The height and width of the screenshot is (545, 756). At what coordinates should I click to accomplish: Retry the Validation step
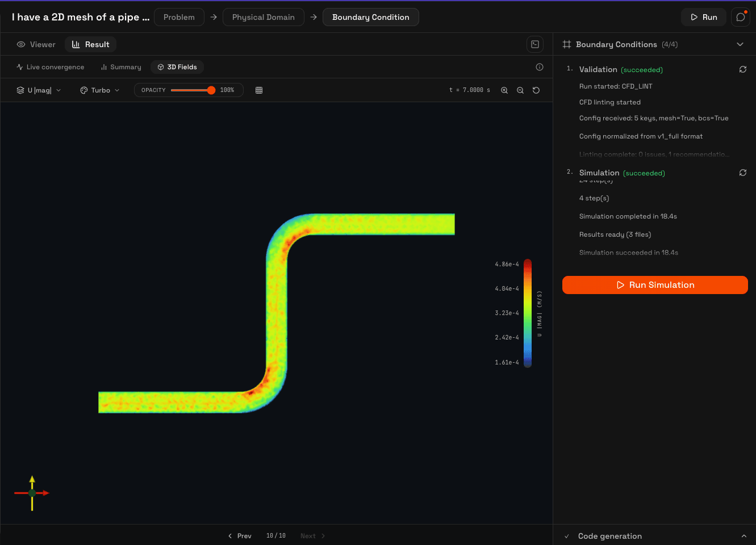click(743, 69)
